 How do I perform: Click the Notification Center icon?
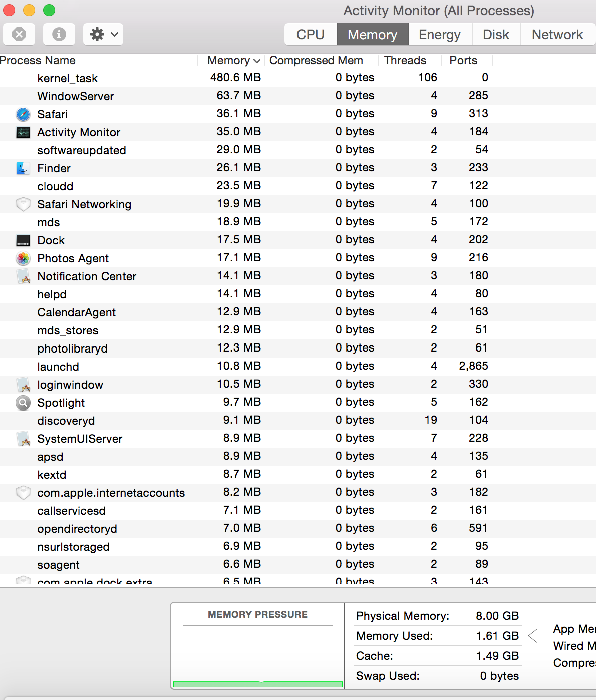[23, 276]
